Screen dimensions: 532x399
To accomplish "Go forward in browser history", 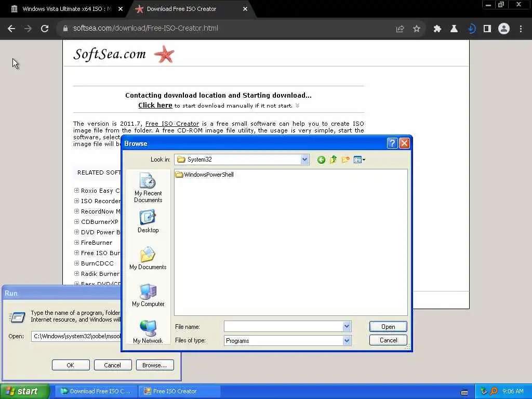I will pos(28,29).
